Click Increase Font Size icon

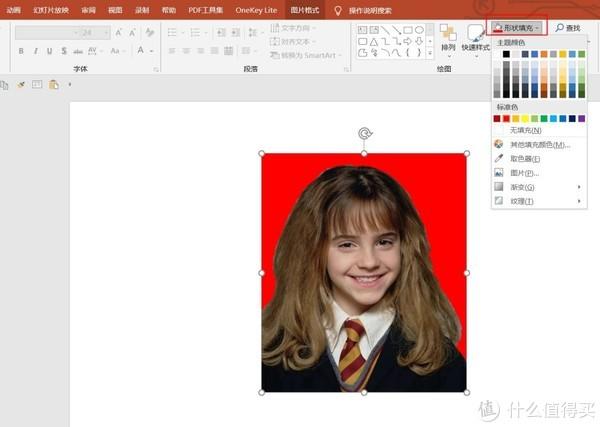point(119,33)
